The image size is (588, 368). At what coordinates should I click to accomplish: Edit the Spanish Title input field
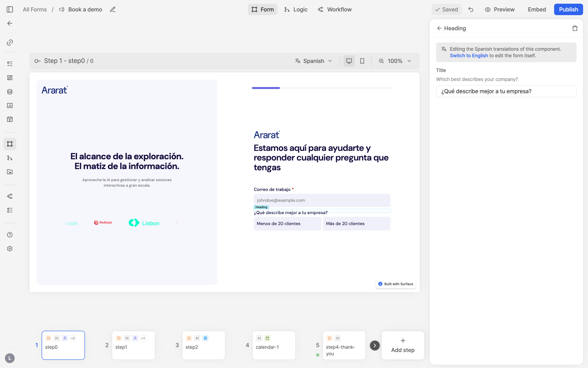pyautogui.click(x=506, y=91)
